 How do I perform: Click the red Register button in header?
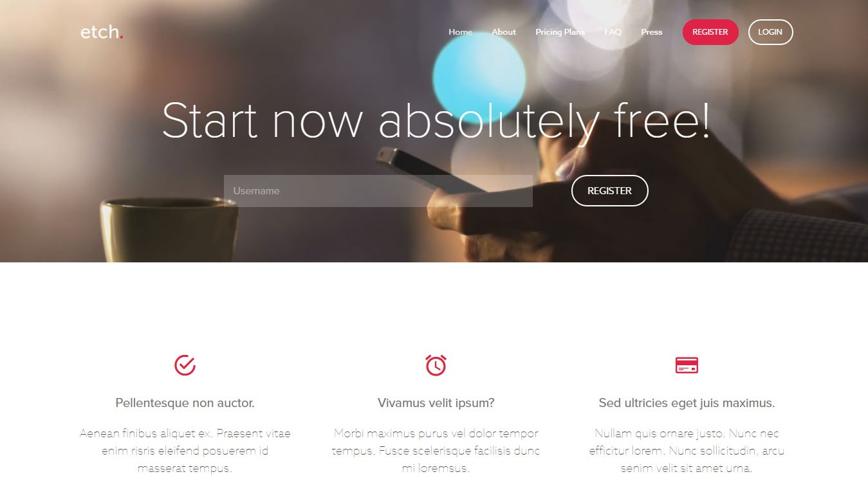[710, 32]
